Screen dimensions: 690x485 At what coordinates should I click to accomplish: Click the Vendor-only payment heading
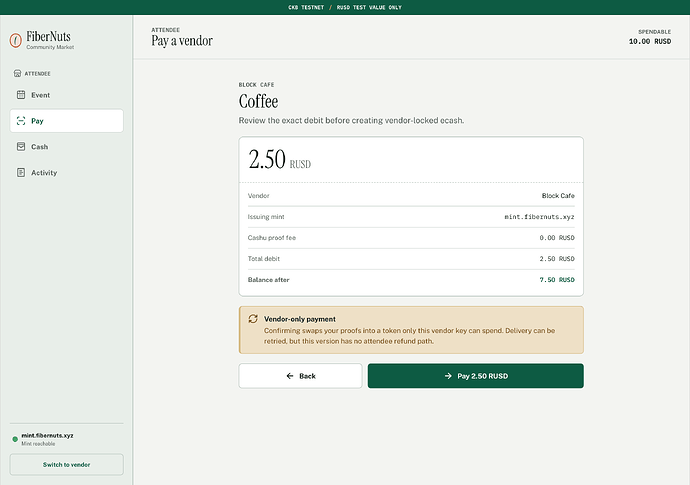pyautogui.click(x=300, y=319)
